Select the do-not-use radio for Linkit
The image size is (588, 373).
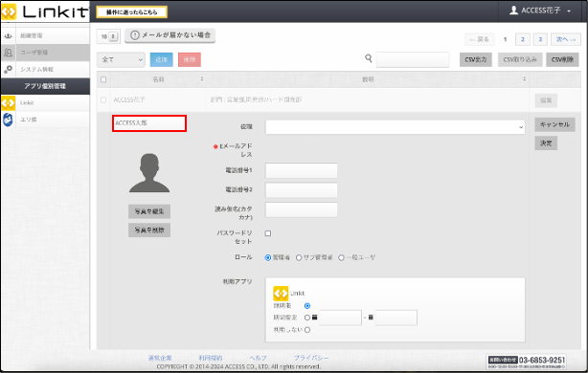307,330
